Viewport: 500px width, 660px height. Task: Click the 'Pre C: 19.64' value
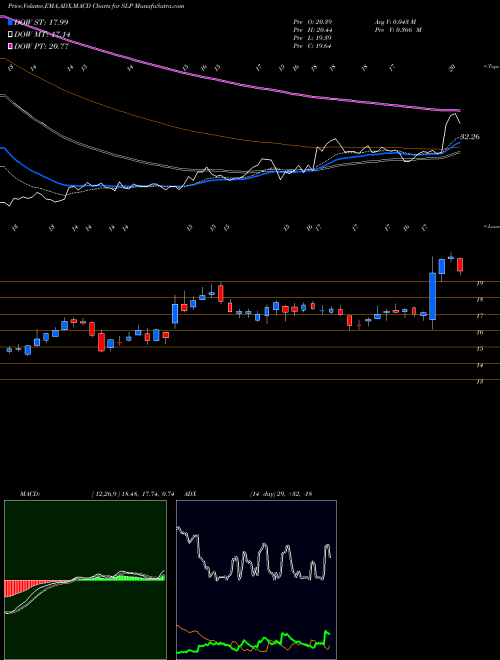click(313, 46)
